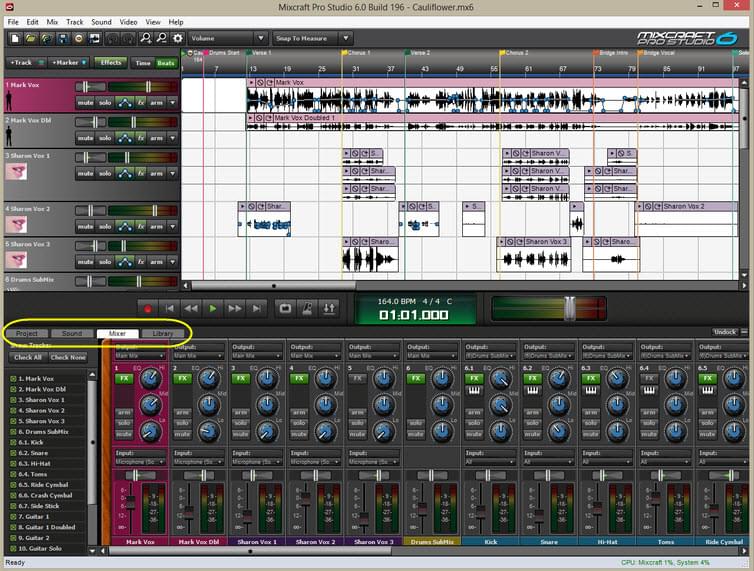Click the Effects button
The width and height of the screenshot is (754, 571).
111,63
